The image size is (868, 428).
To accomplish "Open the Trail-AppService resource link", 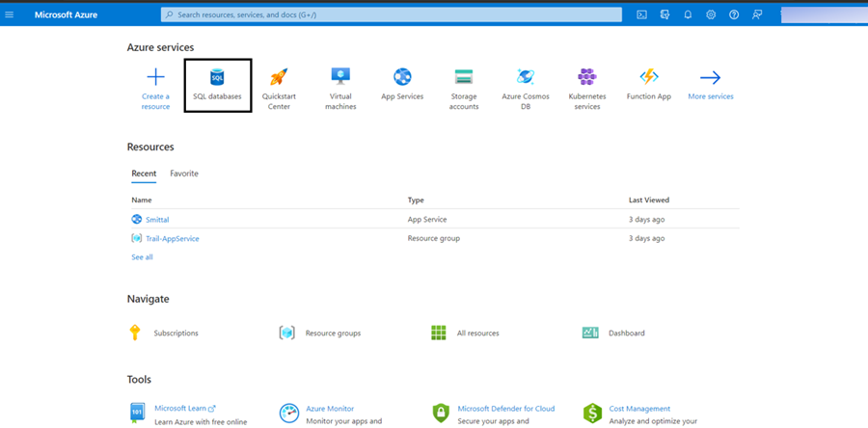I will [173, 239].
